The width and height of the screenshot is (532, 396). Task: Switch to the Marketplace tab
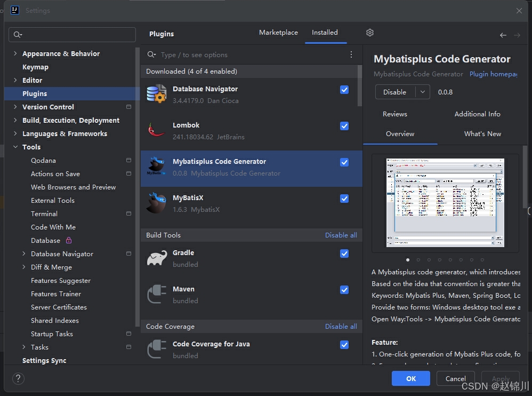coord(278,33)
